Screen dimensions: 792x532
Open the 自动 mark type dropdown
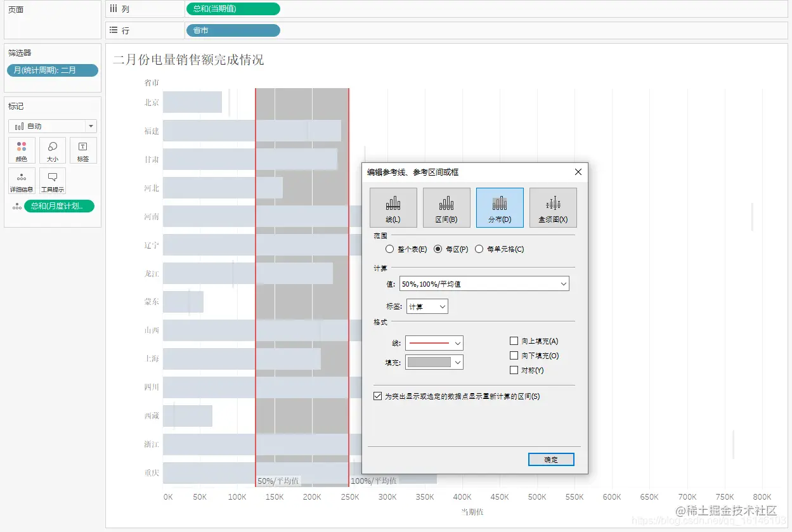coord(53,126)
